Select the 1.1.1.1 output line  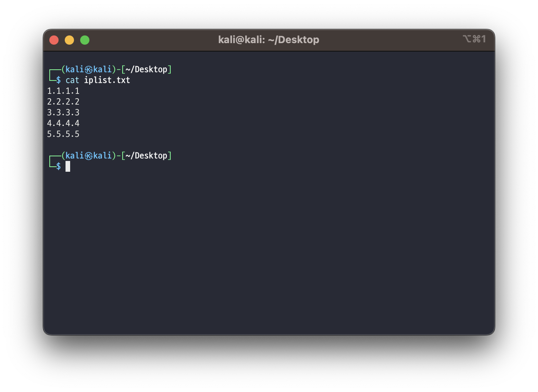(63, 91)
